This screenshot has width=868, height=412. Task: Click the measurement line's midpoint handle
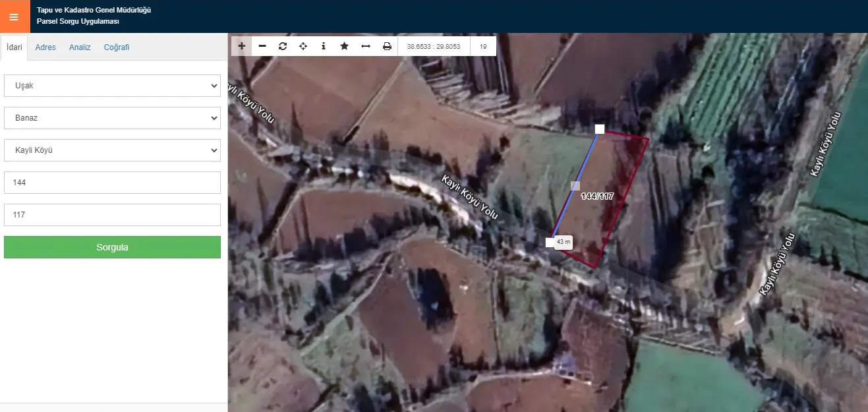tap(575, 186)
